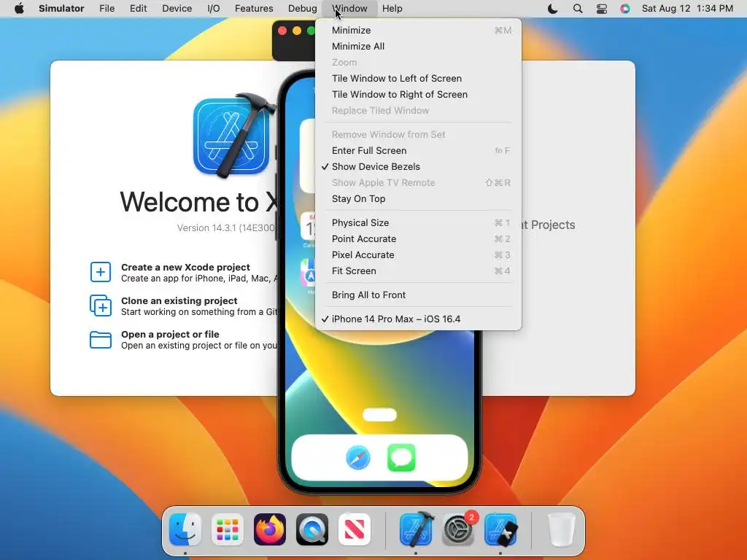Click the Clone an existing project icon

tap(101, 306)
